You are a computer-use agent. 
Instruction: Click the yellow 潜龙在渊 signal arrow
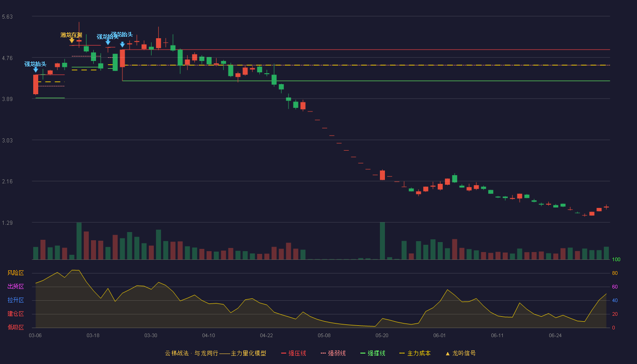click(x=71, y=40)
